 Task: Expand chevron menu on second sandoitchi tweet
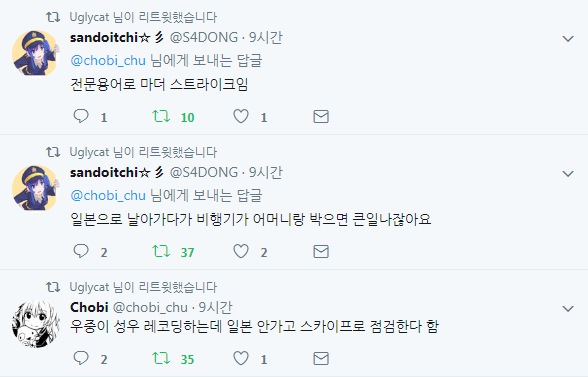click(568, 174)
